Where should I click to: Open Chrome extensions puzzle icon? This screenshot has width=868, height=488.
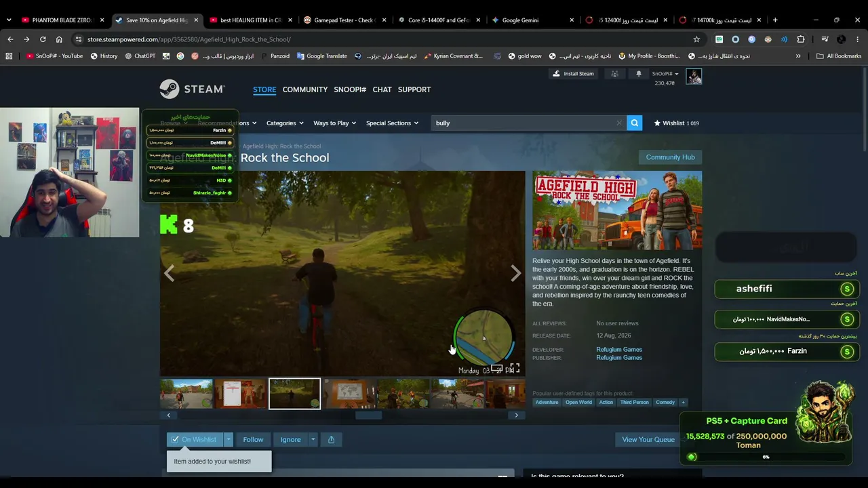click(801, 39)
